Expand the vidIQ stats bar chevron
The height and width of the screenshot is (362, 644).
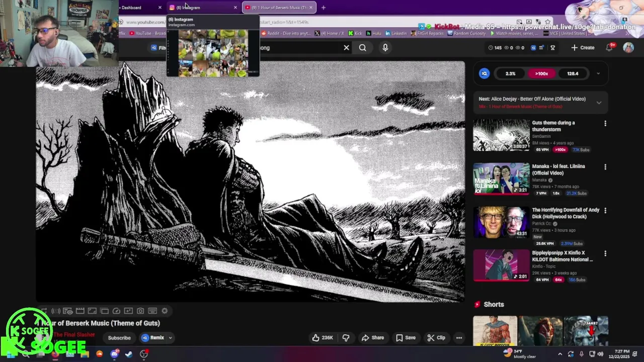click(x=598, y=73)
